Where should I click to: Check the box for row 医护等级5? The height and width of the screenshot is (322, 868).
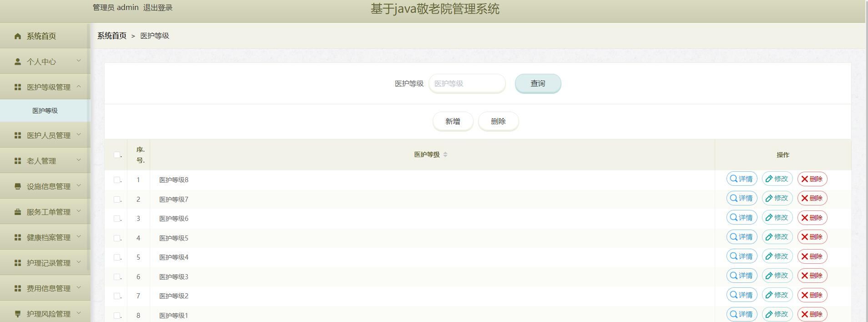tap(117, 238)
